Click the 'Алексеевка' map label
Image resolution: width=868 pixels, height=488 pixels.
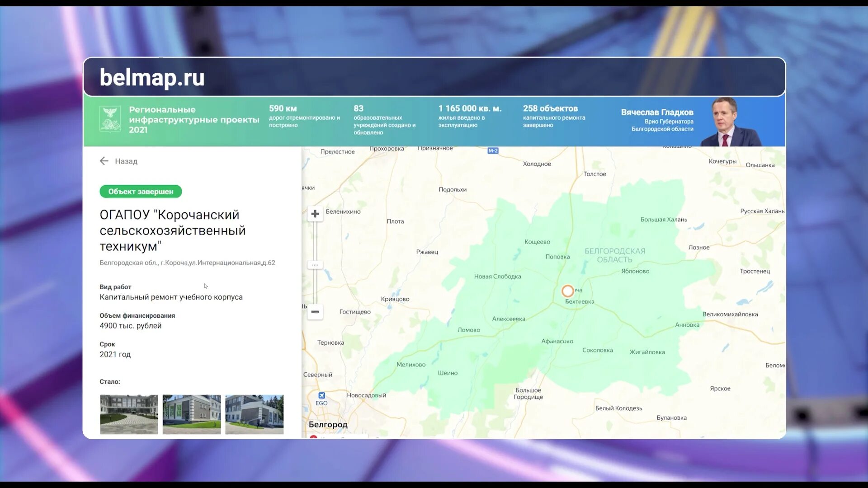coord(509,319)
